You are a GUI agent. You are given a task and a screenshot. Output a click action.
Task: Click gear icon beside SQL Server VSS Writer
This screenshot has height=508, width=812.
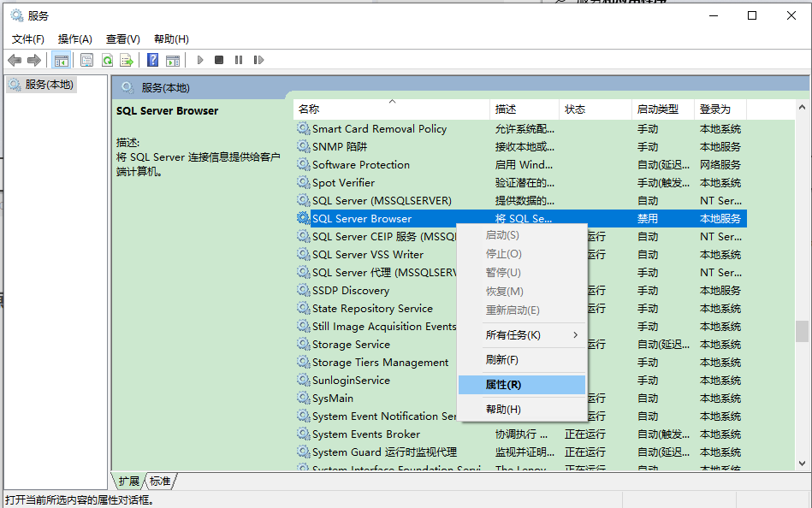[x=304, y=254]
